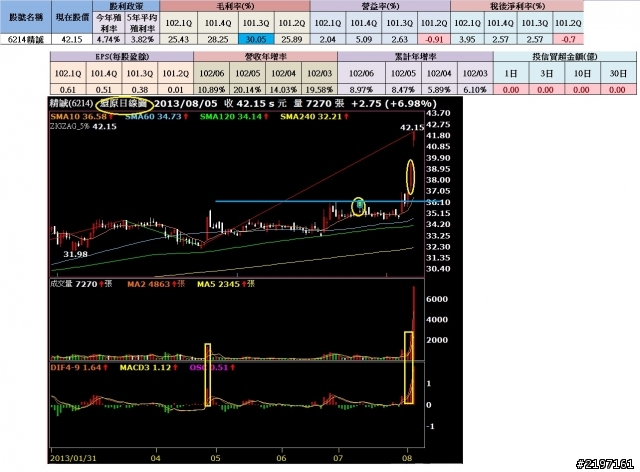Select the 8.47% cumulative growth cell
This screenshot has height=472, width=640.
point(403,89)
